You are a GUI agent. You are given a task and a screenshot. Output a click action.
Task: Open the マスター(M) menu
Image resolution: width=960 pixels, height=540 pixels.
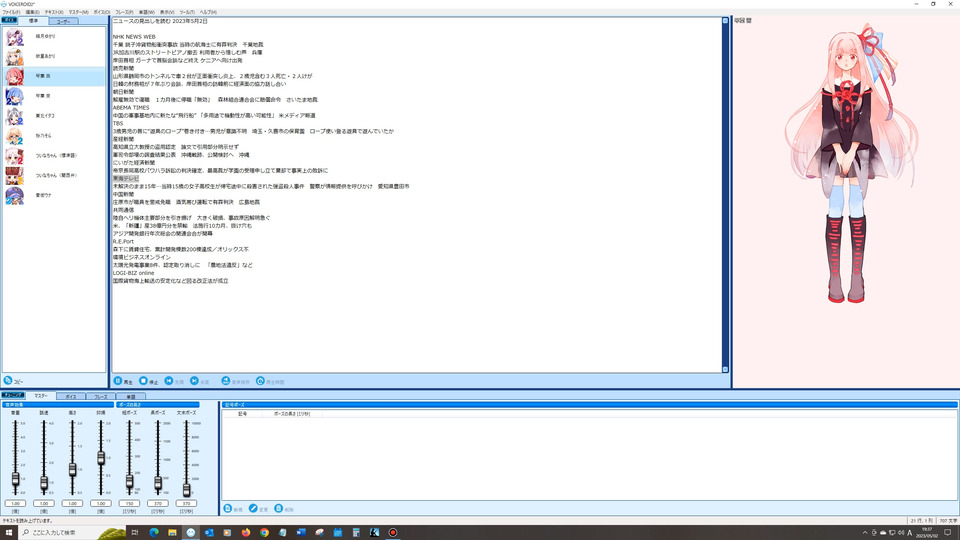pos(78,12)
